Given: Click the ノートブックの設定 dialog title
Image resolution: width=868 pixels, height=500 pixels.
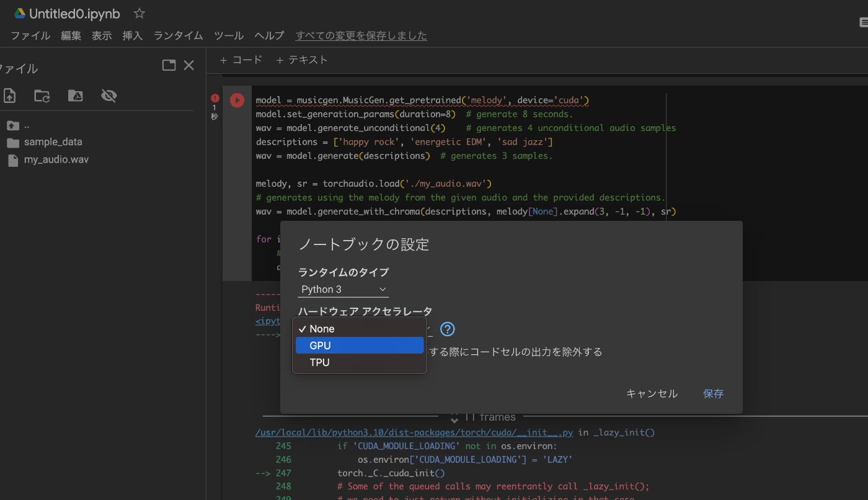Looking at the screenshot, I should pos(364,244).
